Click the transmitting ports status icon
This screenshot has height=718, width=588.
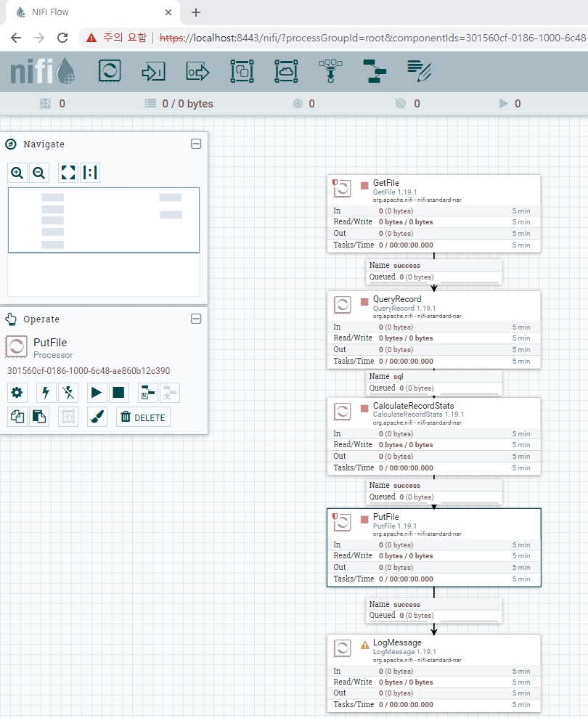coord(298,104)
